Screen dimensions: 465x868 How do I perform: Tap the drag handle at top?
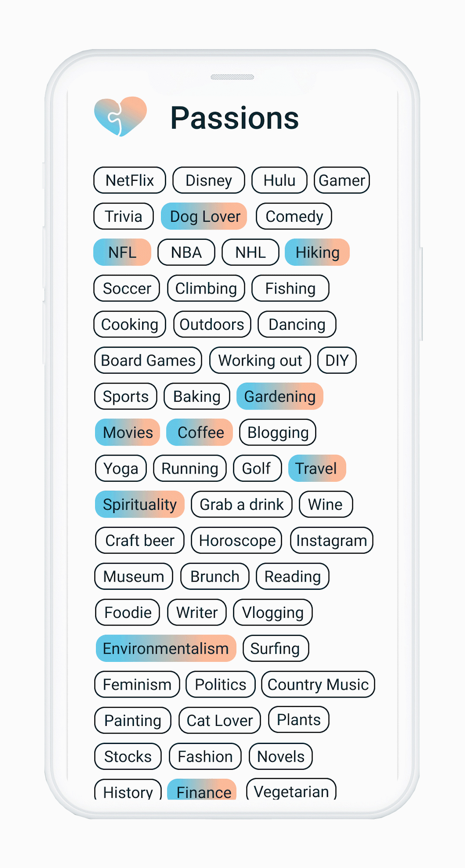pyautogui.click(x=232, y=77)
